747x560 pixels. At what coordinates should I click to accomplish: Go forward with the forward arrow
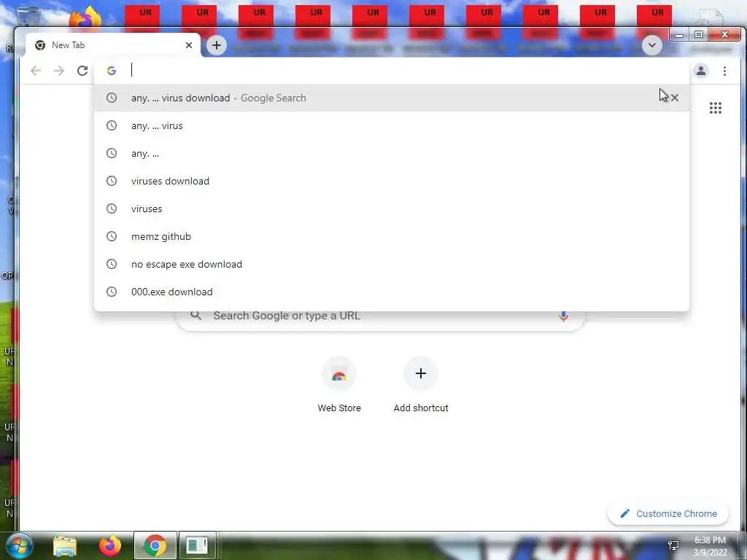coord(58,71)
